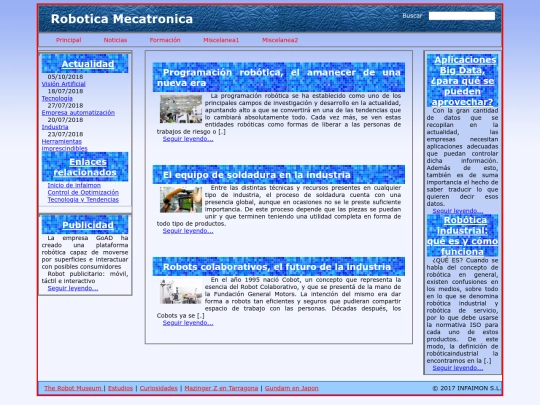Open the Formación menu item

pyautogui.click(x=165, y=40)
